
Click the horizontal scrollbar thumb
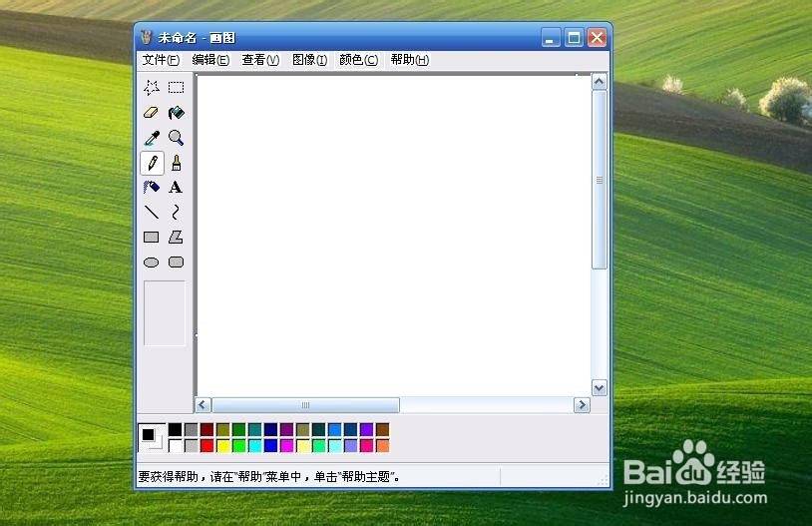pos(305,405)
